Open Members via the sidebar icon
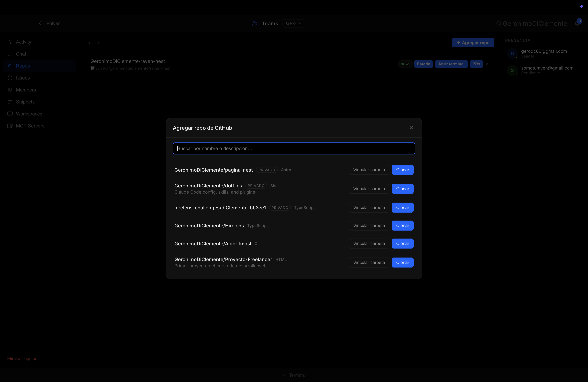 click(x=10, y=90)
